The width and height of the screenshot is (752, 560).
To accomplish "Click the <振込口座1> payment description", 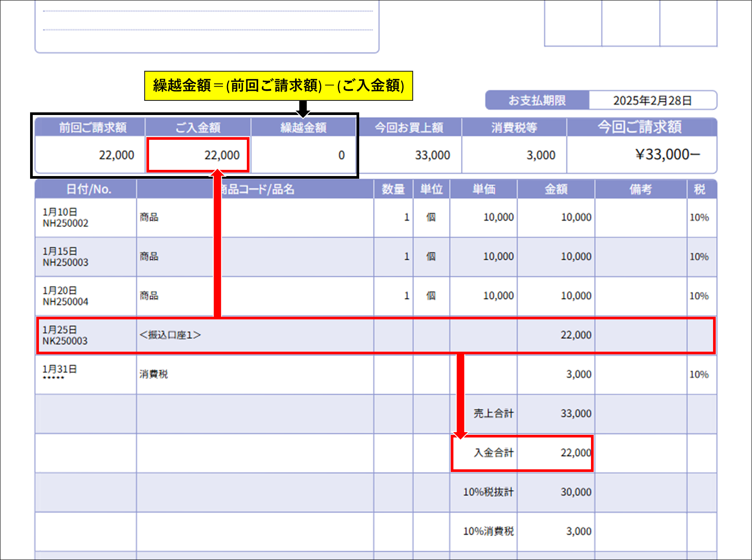I will 170,335.
